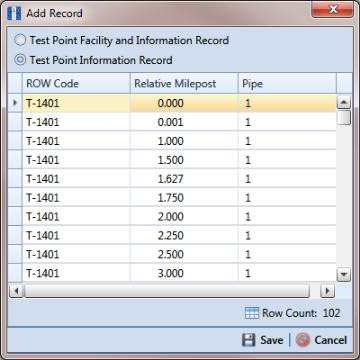The image size is (360, 360).
Task: Select Test Point Information Record radio button
Action: [20, 60]
